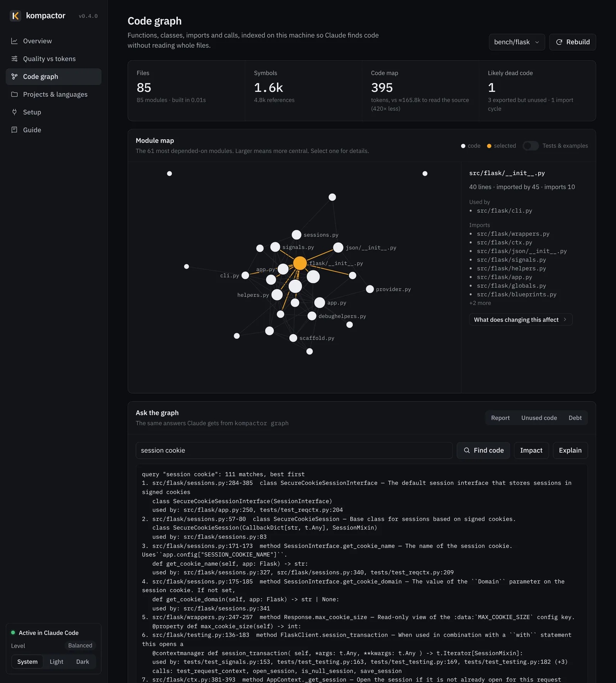Select the cli.py node in the graph
Viewport: 616px width, 683px height.
coord(245,276)
